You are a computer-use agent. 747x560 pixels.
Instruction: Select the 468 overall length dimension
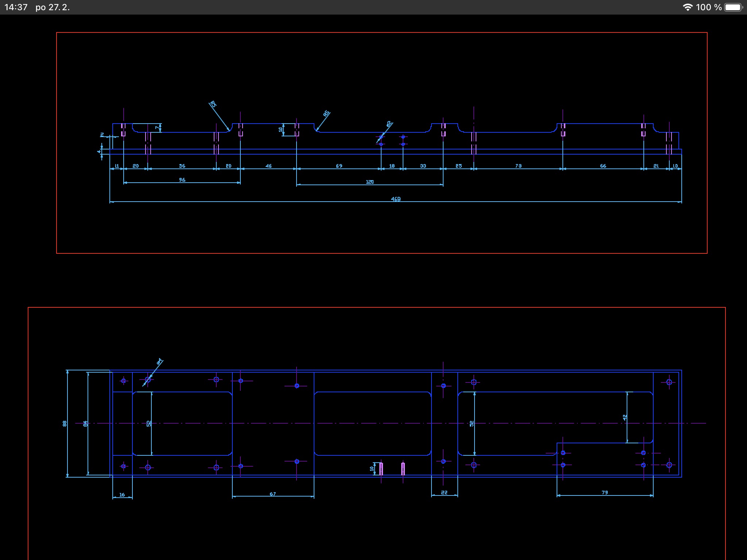click(x=396, y=199)
